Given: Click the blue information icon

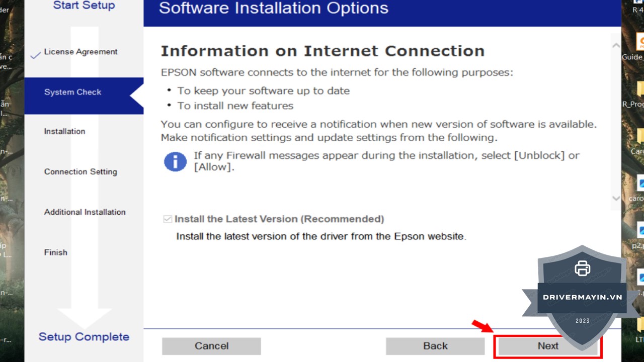Looking at the screenshot, I should click(175, 162).
